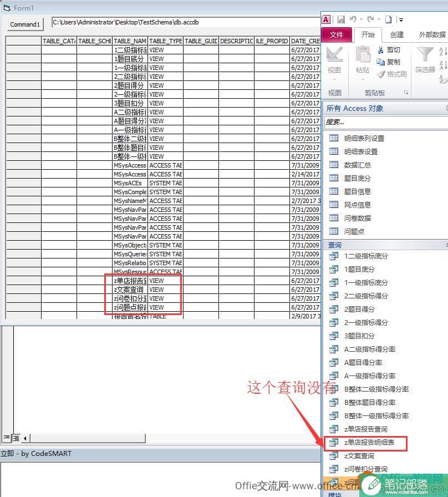Screen dimensions: 448x497
Task: Click the procedure view icon at bottom left
Action: [6, 438]
